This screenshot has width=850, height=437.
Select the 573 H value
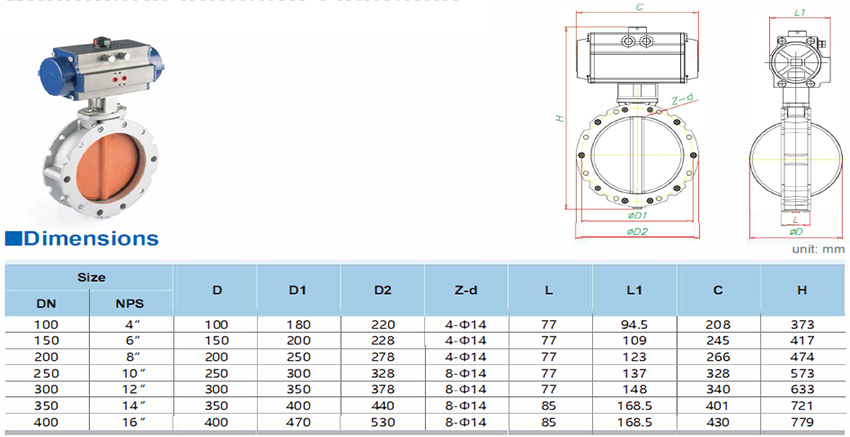[x=802, y=374]
